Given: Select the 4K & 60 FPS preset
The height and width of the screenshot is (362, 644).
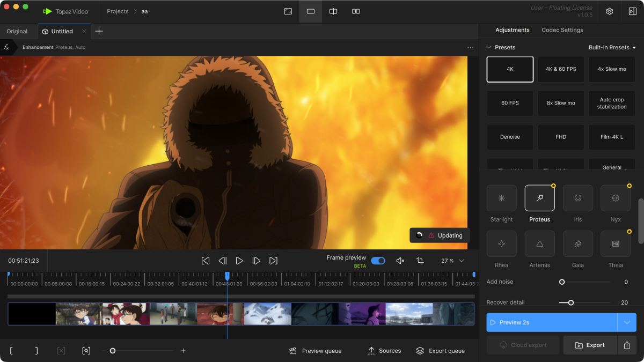Looking at the screenshot, I should point(561,69).
